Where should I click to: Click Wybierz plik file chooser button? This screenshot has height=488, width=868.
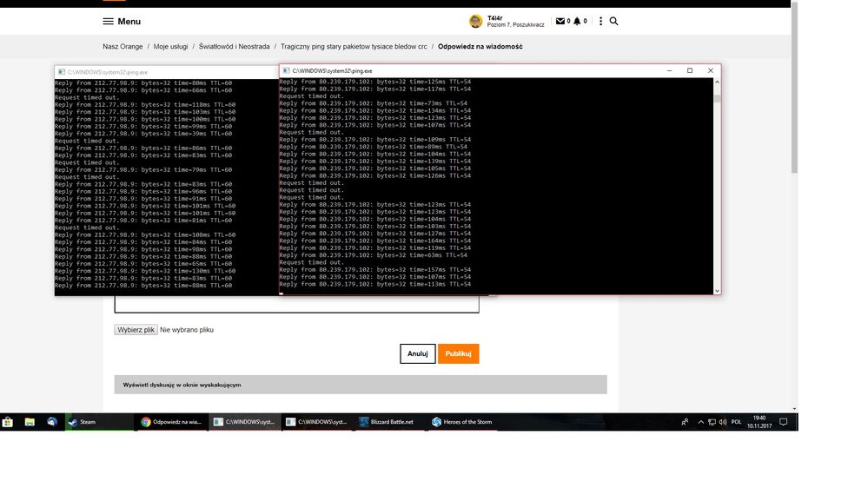(x=136, y=330)
